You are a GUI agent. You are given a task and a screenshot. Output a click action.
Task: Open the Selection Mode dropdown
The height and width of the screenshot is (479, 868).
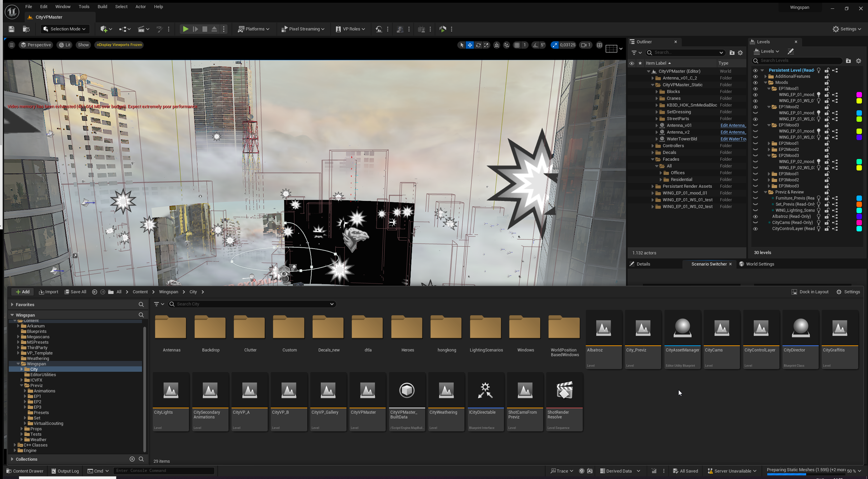point(65,29)
